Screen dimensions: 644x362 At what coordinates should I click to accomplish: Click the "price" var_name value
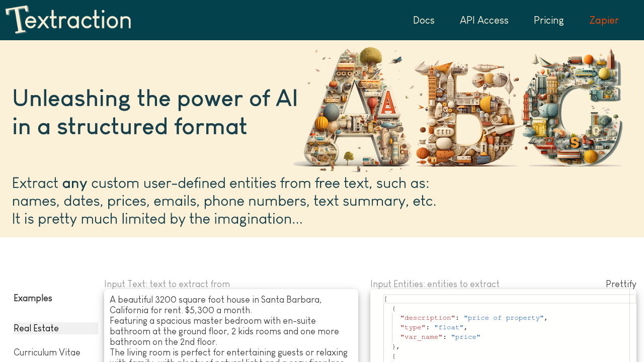click(x=465, y=337)
